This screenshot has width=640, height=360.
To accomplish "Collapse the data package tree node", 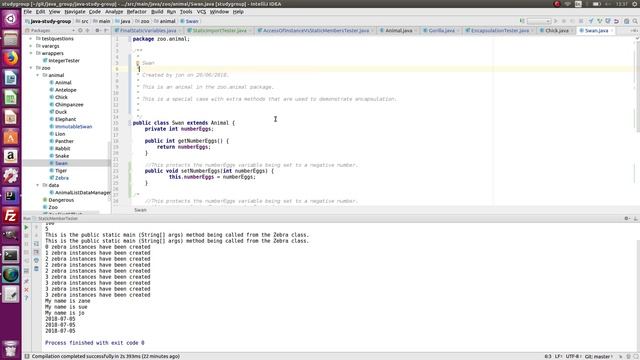I will [x=38, y=185].
